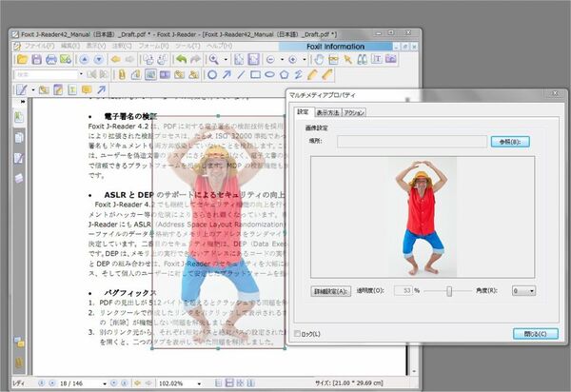Select the Typewriter T tool icon
The width and height of the screenshot is (571, 392).
click(x=377, y=59)
